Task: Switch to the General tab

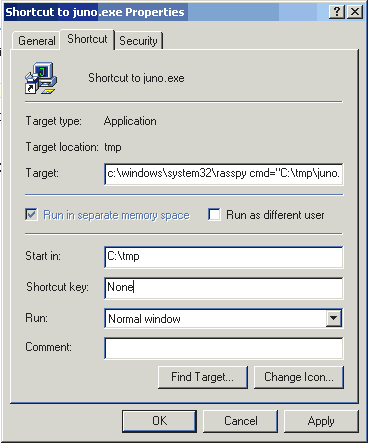Action: 36,41
